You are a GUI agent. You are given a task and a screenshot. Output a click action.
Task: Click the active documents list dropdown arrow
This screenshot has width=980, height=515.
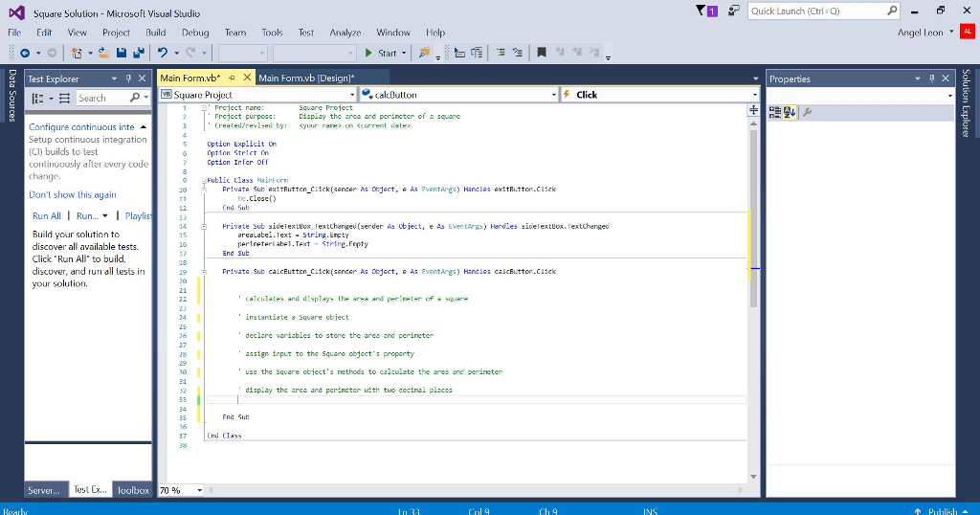pyautogui.click(x=756, y=78)
